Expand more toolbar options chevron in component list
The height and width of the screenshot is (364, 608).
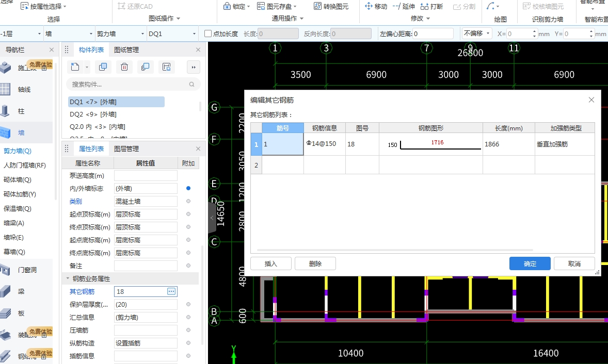[194, 67]
